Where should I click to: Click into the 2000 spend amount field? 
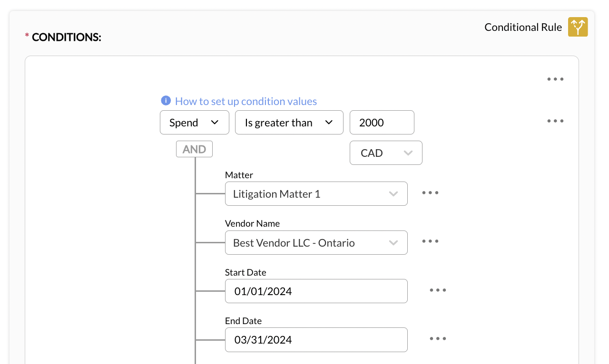382,123
